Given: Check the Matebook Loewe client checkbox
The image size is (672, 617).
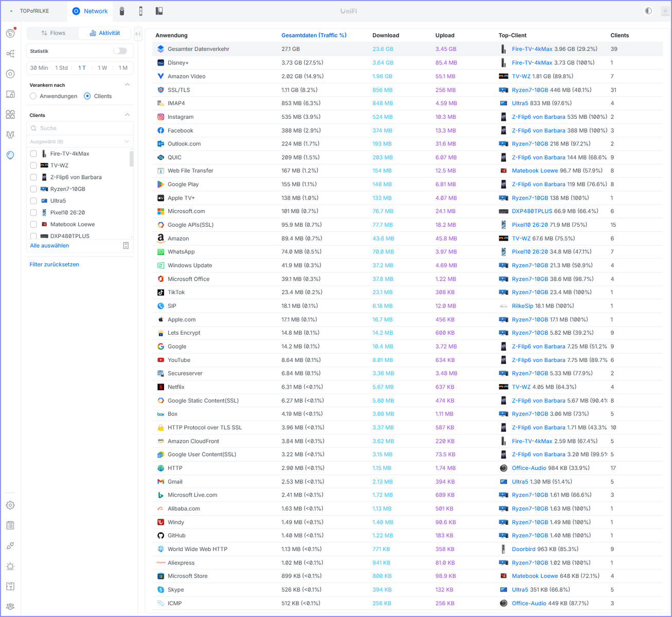Looking at the screenshot, I should (33, 224).
